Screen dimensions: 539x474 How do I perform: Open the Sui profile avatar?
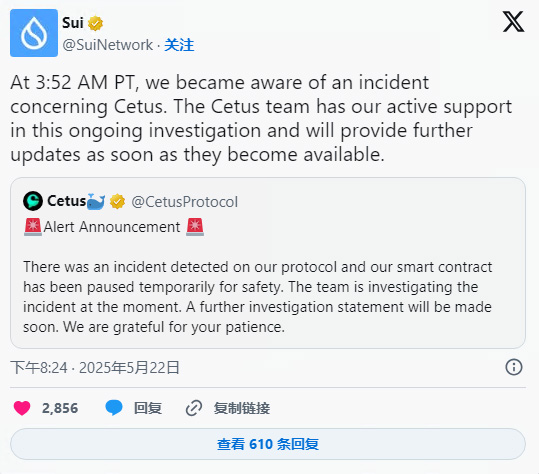(34, 33)
